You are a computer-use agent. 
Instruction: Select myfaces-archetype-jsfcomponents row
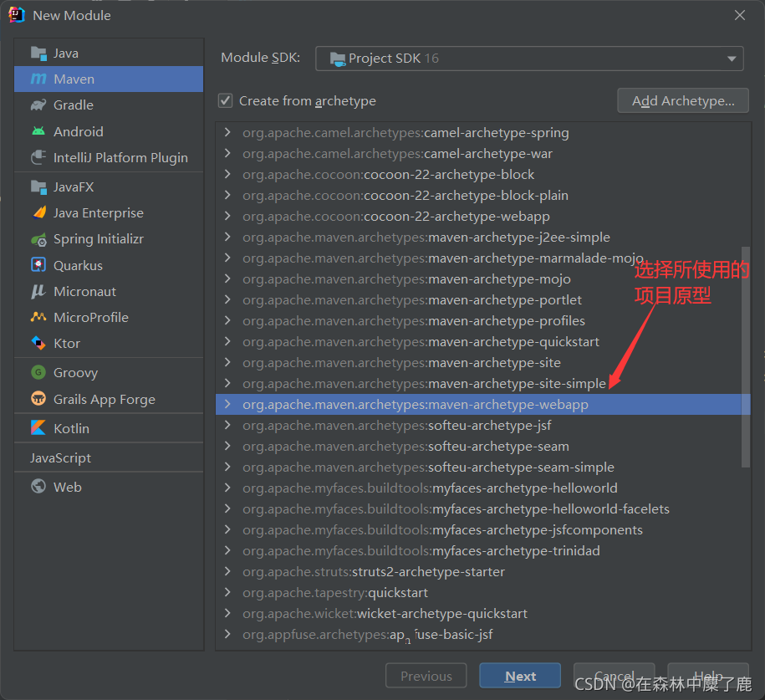483,529
